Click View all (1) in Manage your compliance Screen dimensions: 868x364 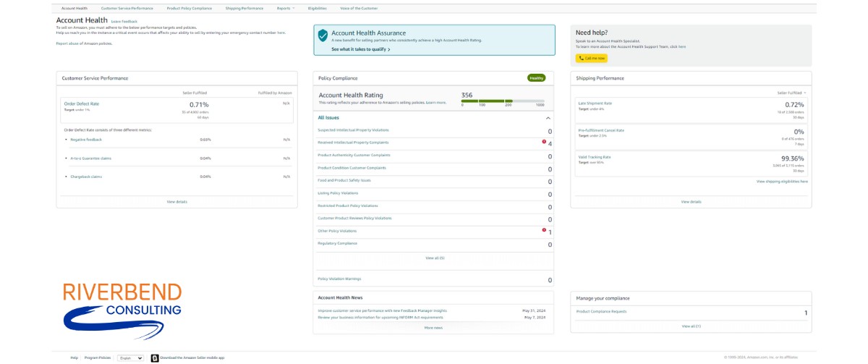[x=691, y=326]
